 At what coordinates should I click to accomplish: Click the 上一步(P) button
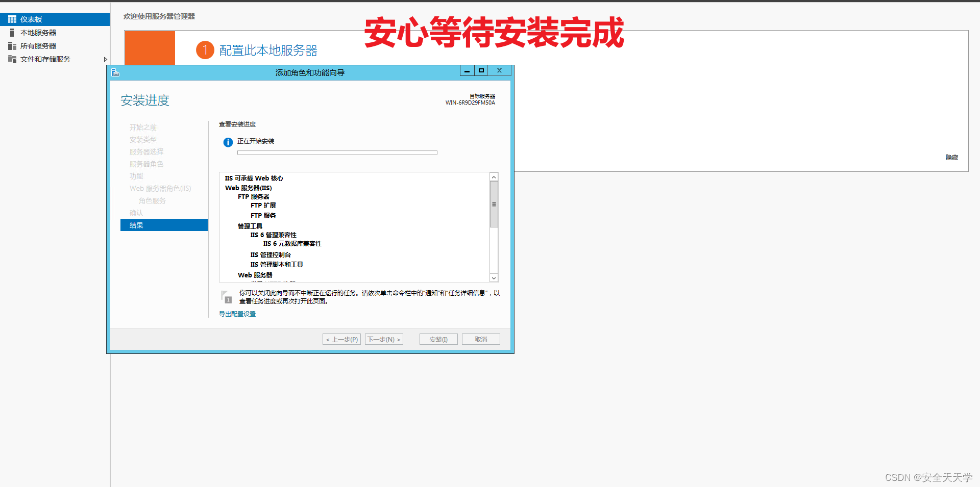(x=342, y=340)
